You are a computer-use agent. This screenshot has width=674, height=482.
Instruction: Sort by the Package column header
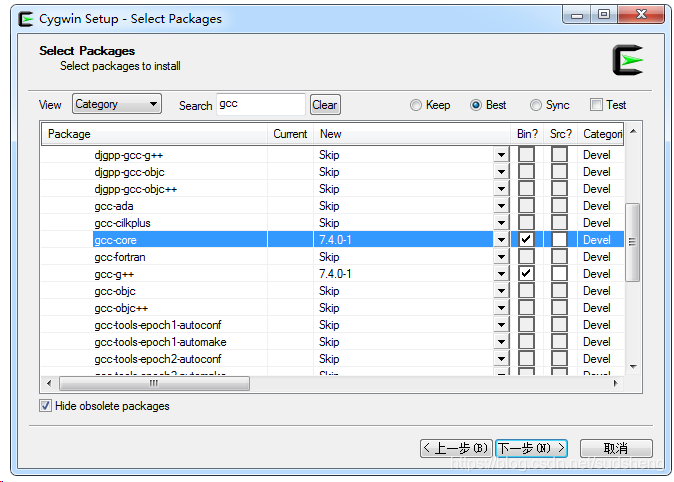click(x=154, y=134)
